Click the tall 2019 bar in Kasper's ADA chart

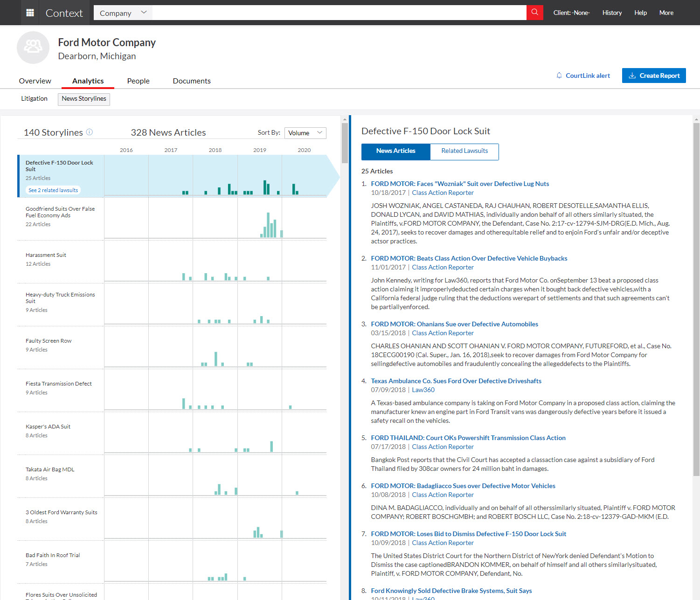pos(271,446)
